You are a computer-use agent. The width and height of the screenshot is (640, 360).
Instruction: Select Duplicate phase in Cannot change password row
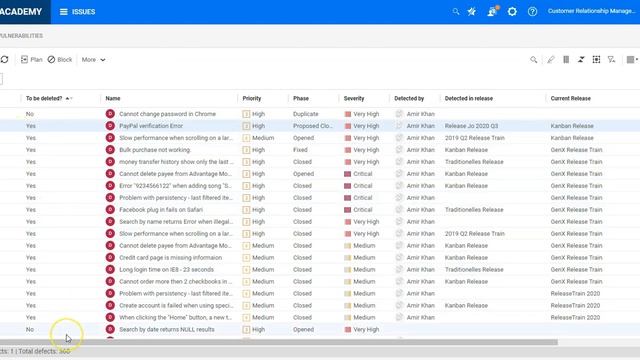tap(305, 114)
